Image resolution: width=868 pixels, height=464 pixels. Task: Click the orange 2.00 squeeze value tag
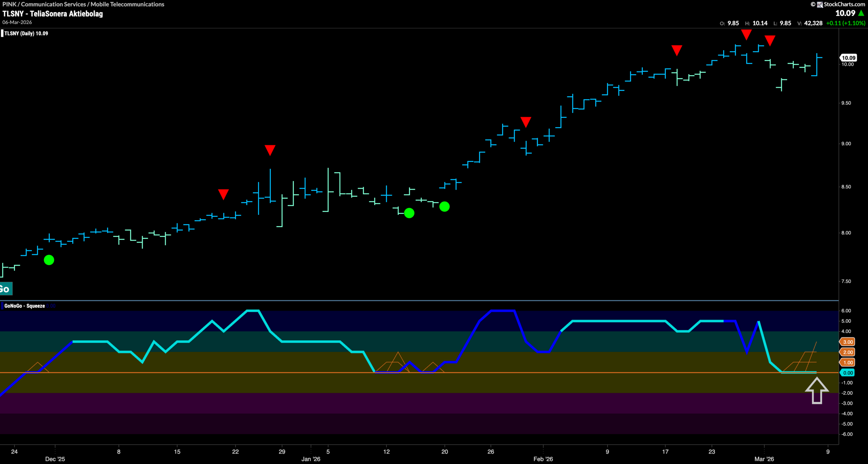[x=847, y=352]
